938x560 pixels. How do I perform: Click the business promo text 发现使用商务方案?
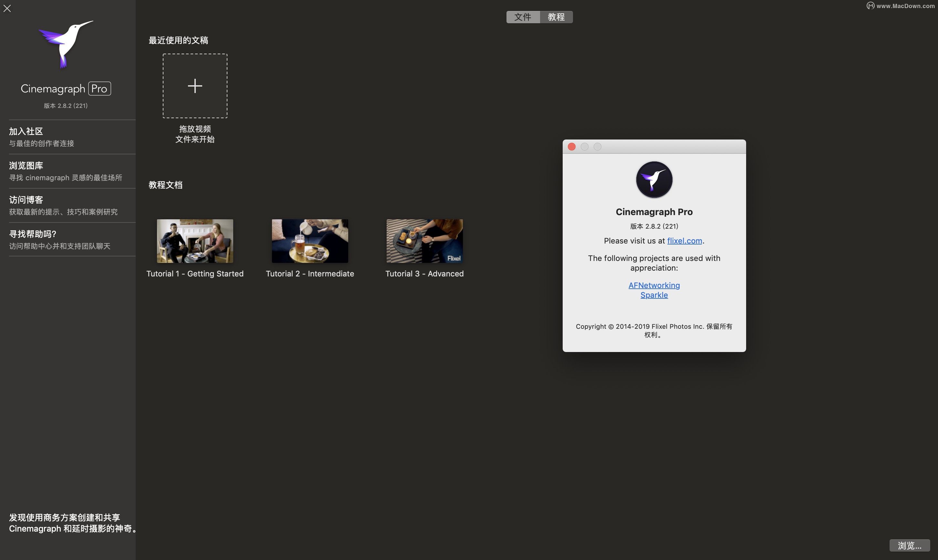tap(73, 523)
